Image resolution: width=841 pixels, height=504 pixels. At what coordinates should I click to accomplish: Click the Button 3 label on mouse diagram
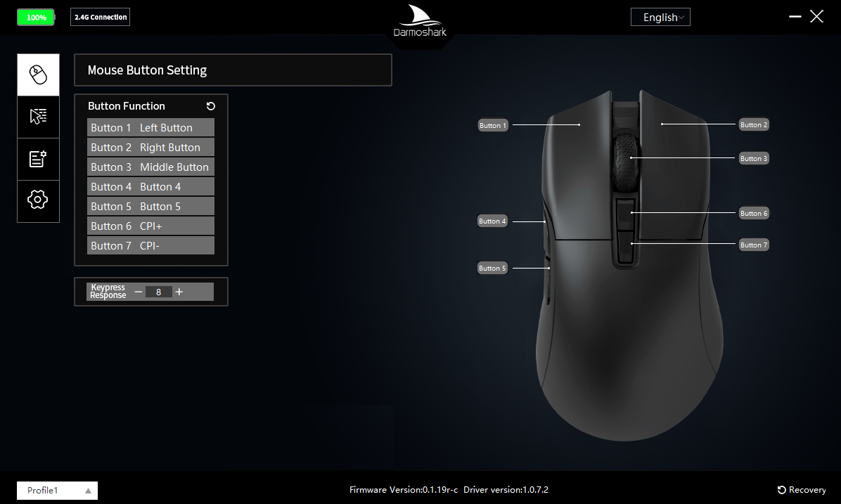[754, 158]
